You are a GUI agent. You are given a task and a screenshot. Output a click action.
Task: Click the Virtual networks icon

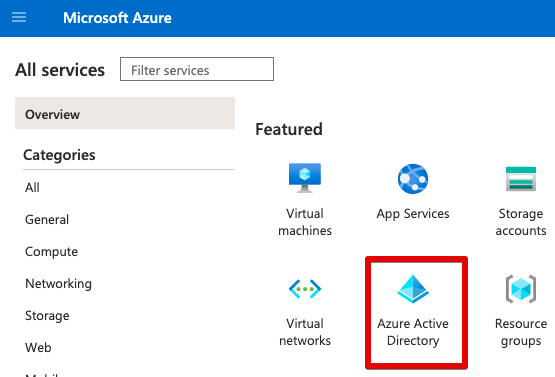[305, 289]
